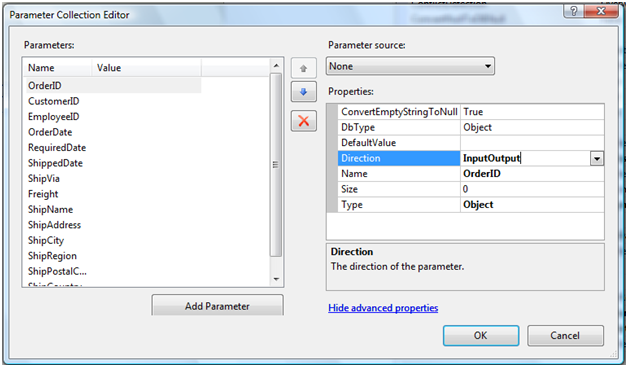The width and height of the screenshot is (628, 367).
Task: Select the ShipAddress parameter
Action: [x=54, y=225]
